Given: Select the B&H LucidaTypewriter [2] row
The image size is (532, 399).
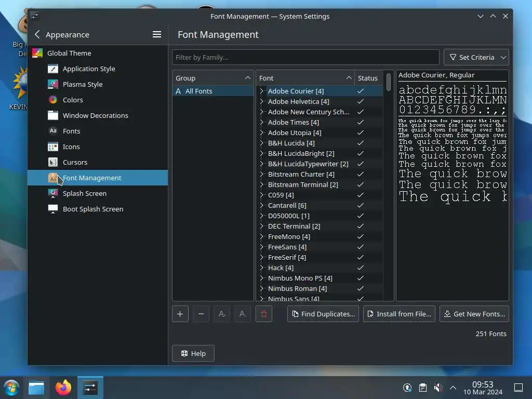Looking at the screenshot, I should click(x=320, y=164).
